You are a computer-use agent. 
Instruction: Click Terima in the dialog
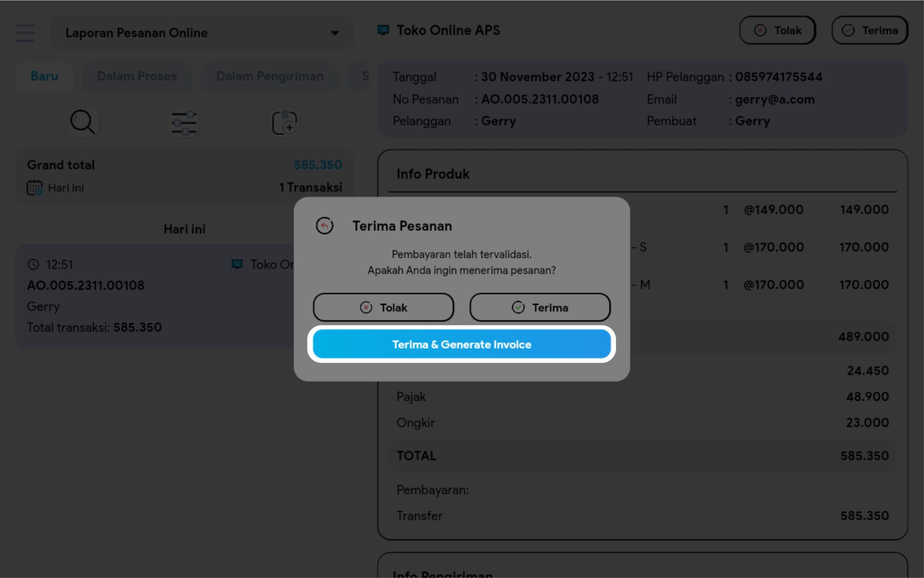tap(540, 307)
